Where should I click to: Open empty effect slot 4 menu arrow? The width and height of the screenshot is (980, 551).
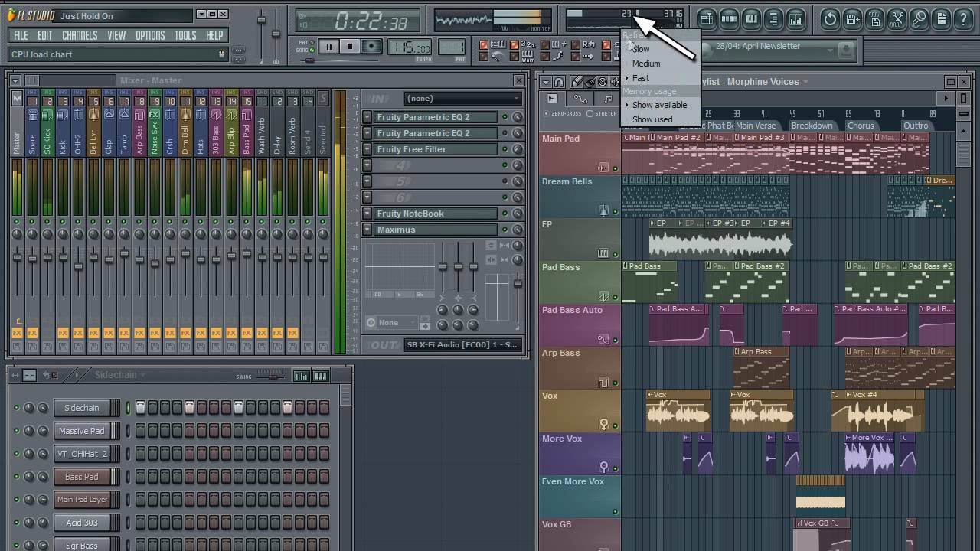pyautogui.click(x=367, y=165)
